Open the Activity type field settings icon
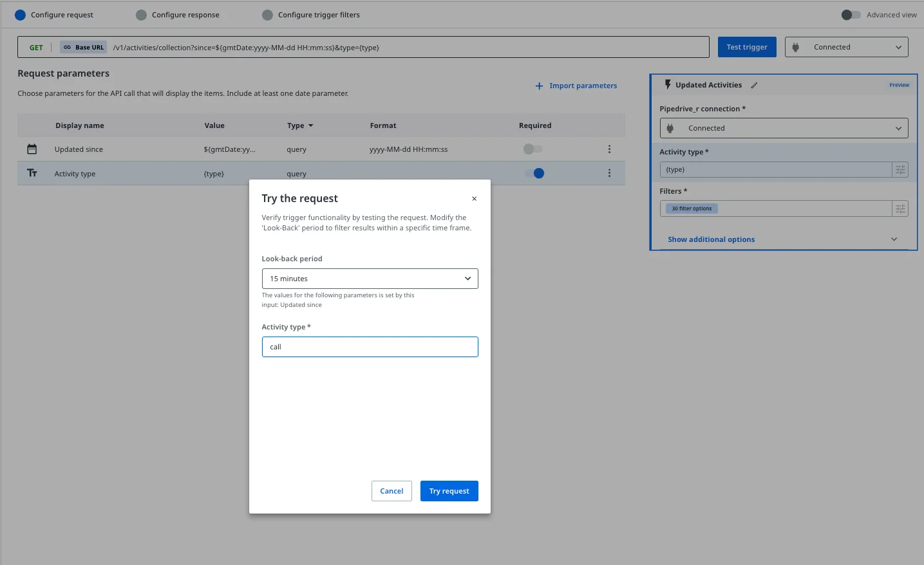Image resolution: width=924 pixels, height=565 pixels. [x=900, y=170]
